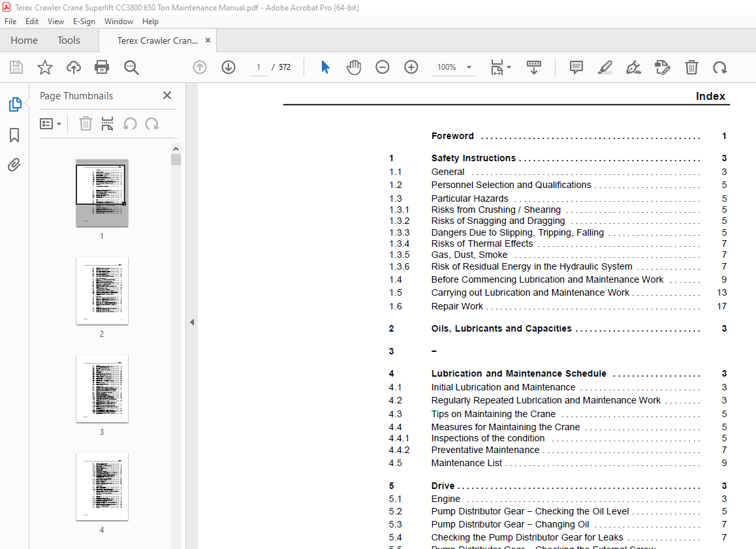756x549 pixels.
Task: Open thumbnails options dropdown menu
Action: 50,124
